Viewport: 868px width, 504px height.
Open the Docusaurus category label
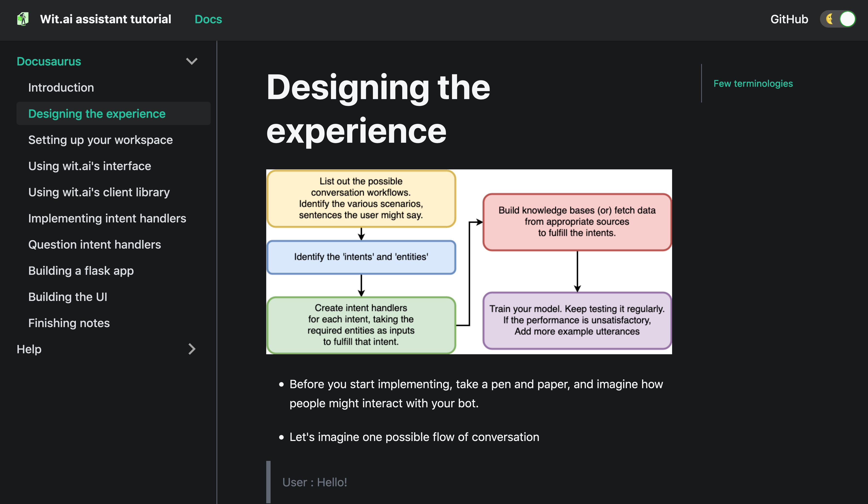(49, 61)
